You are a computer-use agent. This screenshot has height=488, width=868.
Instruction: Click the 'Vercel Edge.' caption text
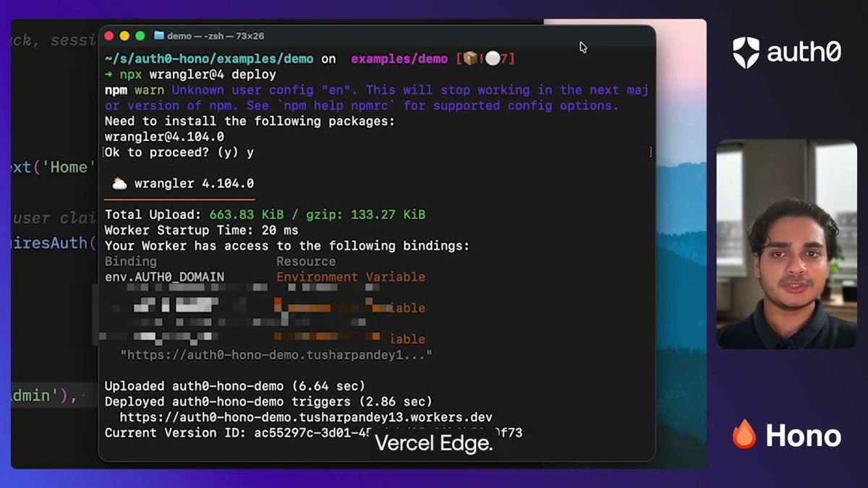tap(433, 443)
